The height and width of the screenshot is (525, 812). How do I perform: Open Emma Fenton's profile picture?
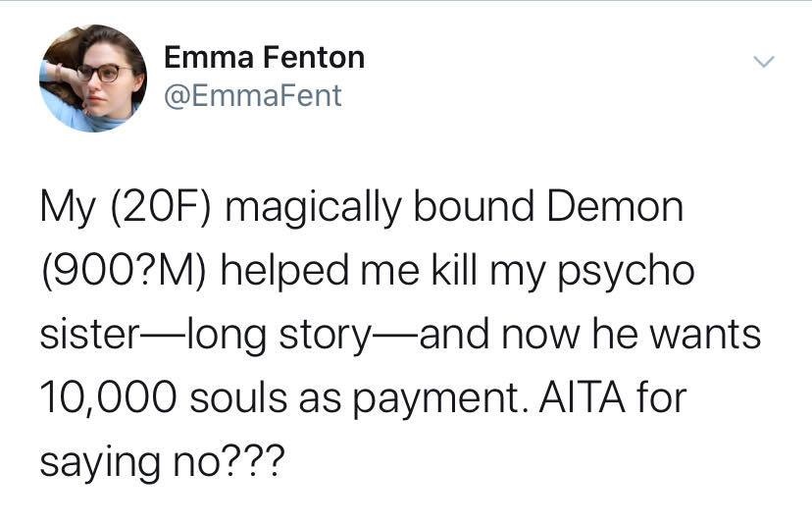click(x=93, y=79)
